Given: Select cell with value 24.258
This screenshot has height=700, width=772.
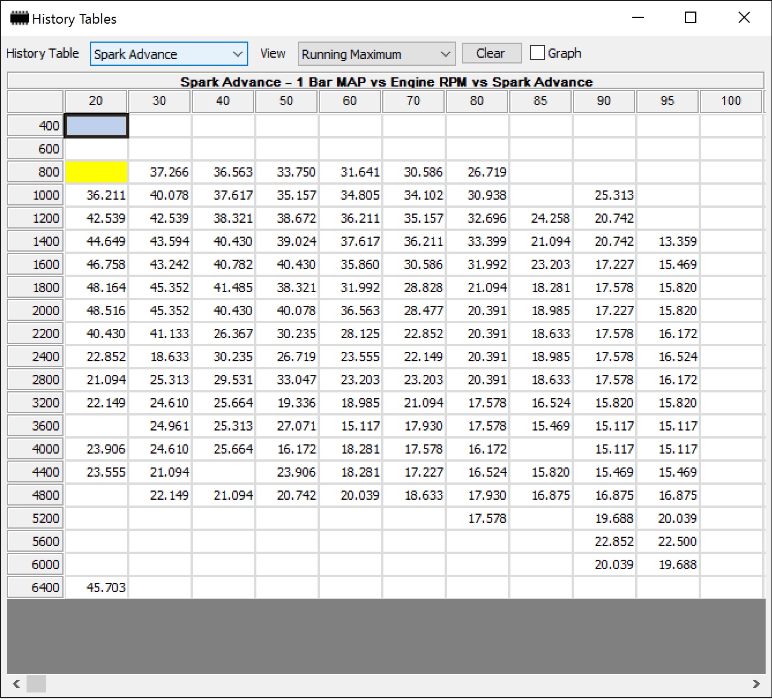Looking at the screenshot, I should pyautogui.click(x=541, y=218).
